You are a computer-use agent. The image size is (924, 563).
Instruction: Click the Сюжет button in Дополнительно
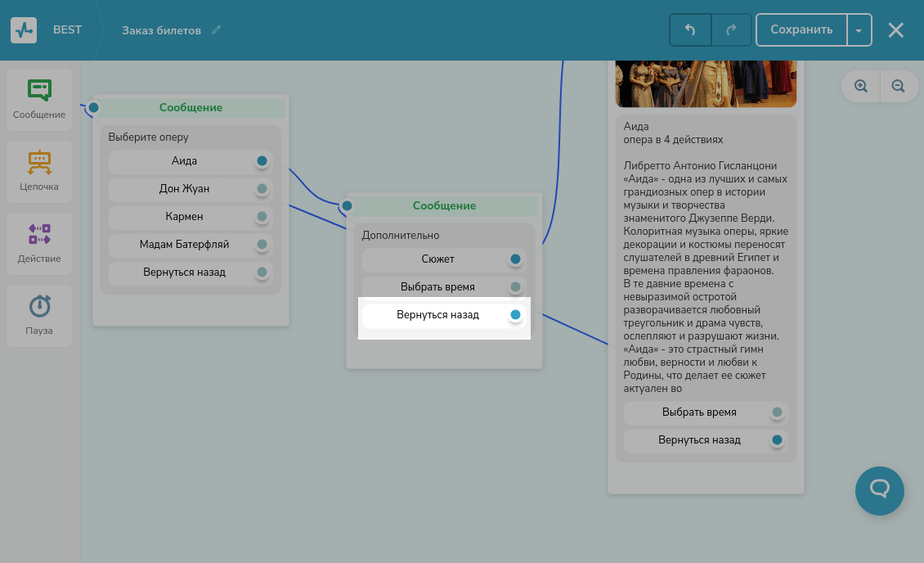click(x=437, y=259)
